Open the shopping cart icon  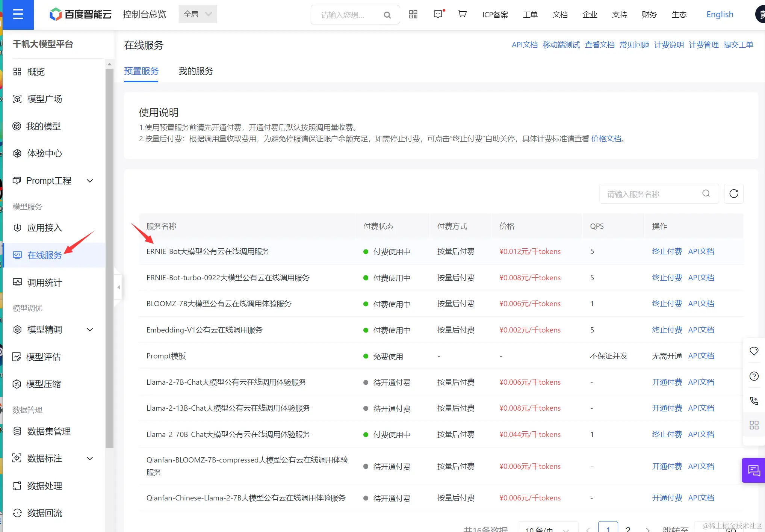pos(462,14)
